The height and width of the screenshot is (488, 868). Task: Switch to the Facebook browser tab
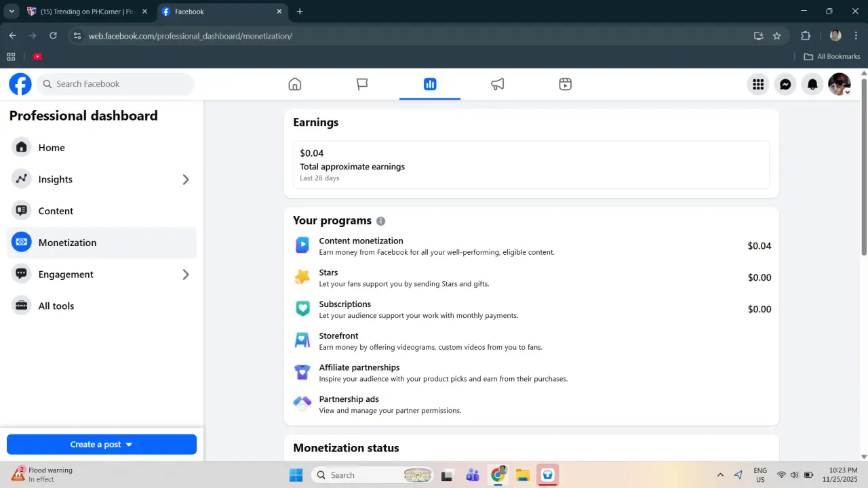tap(222, 12)
